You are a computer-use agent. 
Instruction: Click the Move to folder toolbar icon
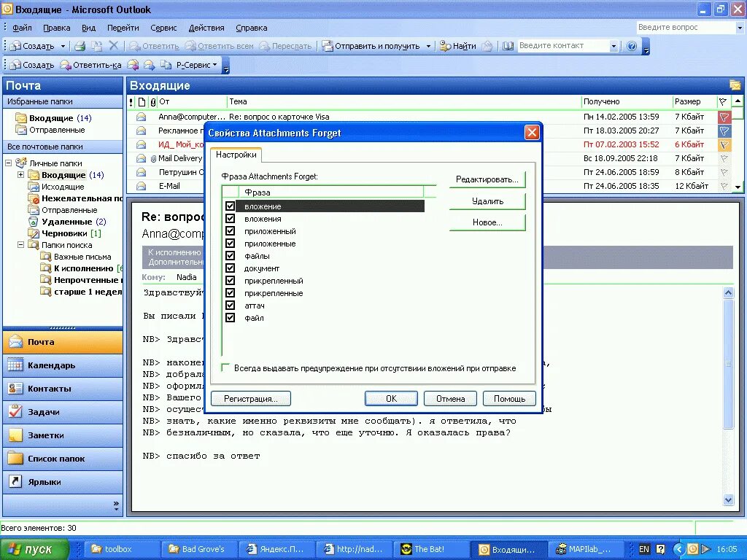(97, 46)
